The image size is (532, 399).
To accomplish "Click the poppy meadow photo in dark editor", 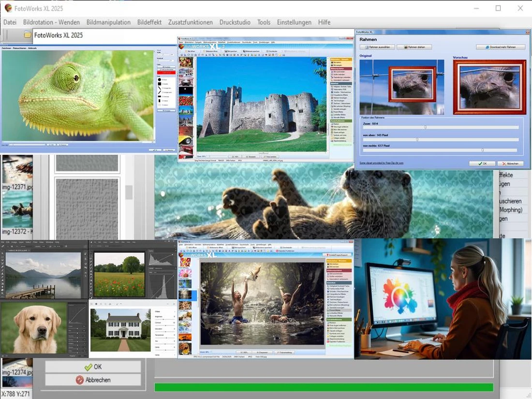I will [x=119, y=275].
